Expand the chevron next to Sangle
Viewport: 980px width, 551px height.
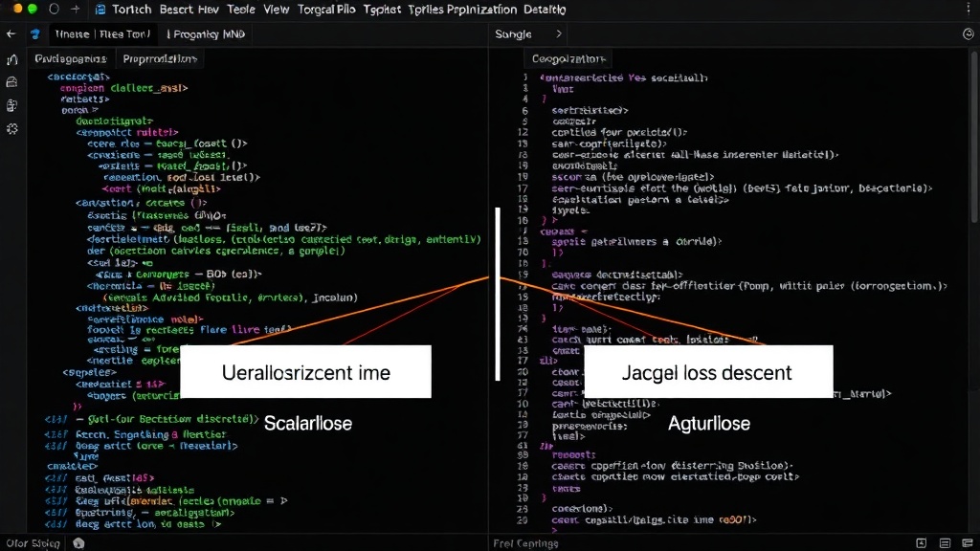point(559,33)
